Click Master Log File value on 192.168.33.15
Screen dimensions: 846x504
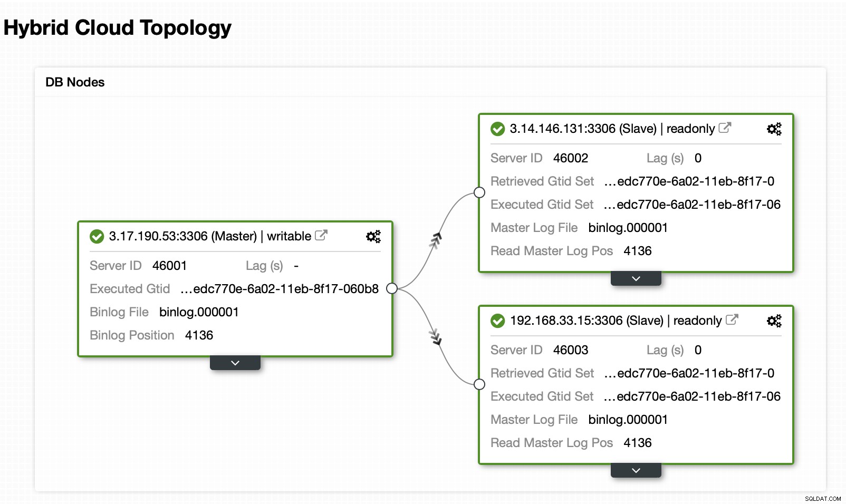pyautogui.click(x=628, y=420)
